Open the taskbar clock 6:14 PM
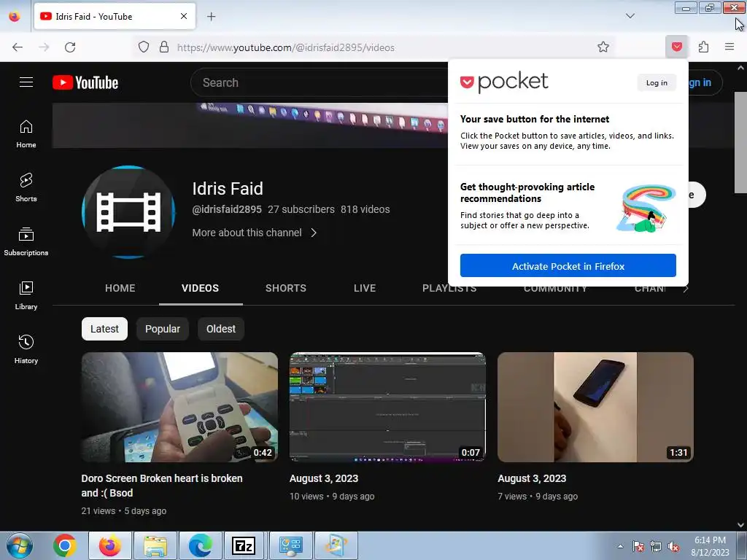This screenshot has width=747, height=560. pyautogui.click(x=710, y=546)
